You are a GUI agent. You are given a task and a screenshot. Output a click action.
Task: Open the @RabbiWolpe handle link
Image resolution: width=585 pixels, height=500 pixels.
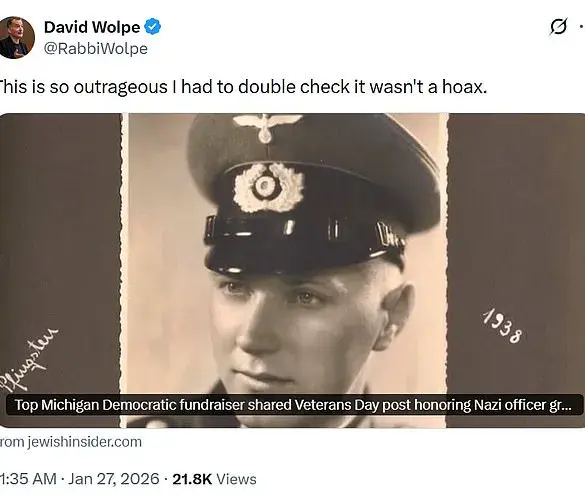(x=96, y=49)
